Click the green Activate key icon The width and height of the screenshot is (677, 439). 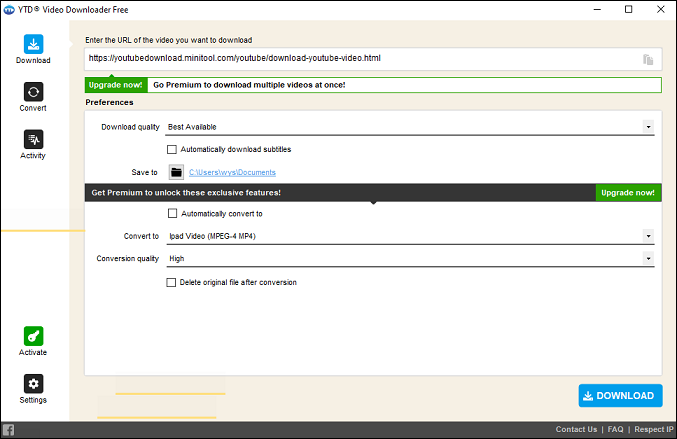[x=33, y=336]
